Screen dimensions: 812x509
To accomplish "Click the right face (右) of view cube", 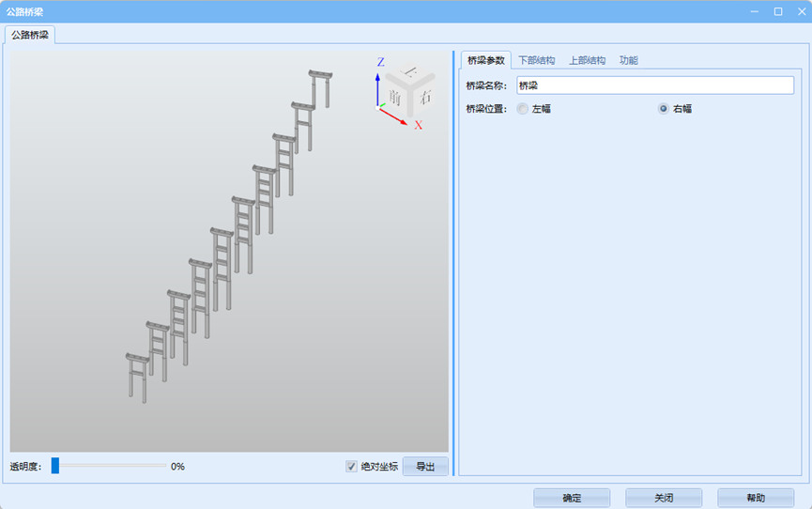I will point(425,96).
